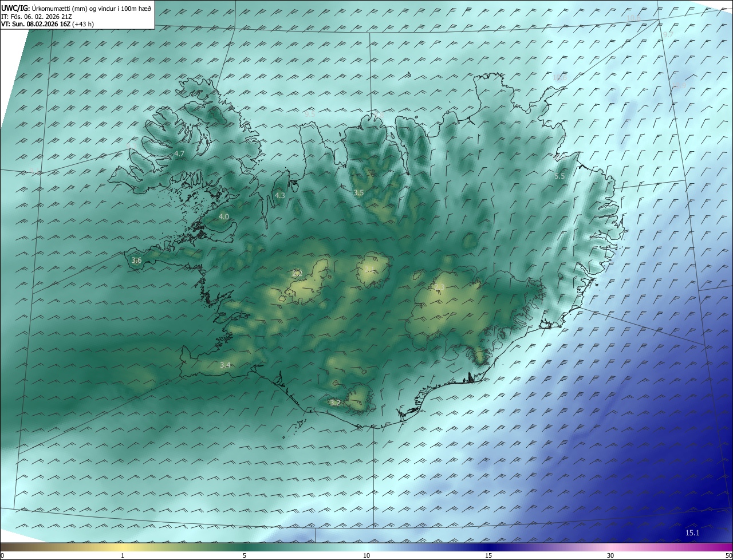This screenshot has height=560, width=733.
Task: Select the 4.3 value label
Action: click(280, 195)
